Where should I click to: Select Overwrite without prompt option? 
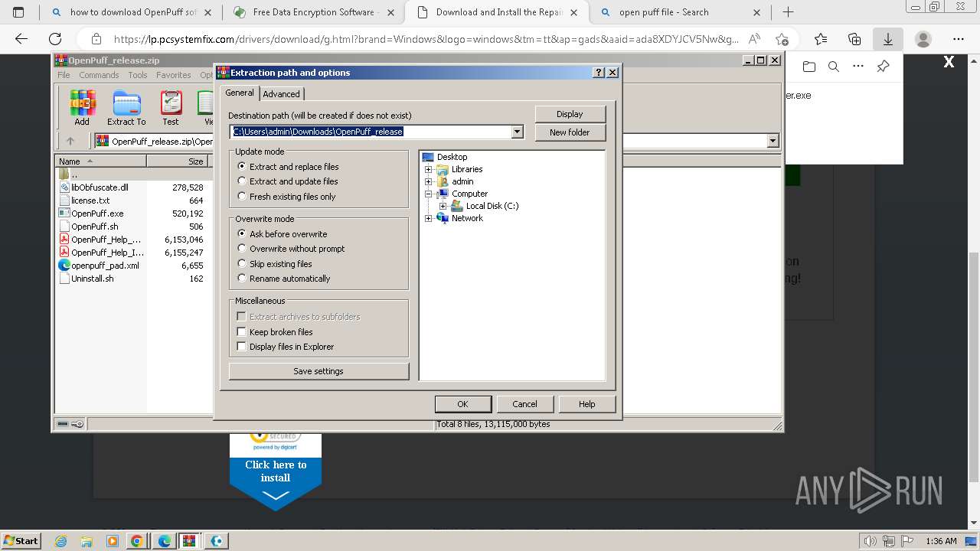291,249
